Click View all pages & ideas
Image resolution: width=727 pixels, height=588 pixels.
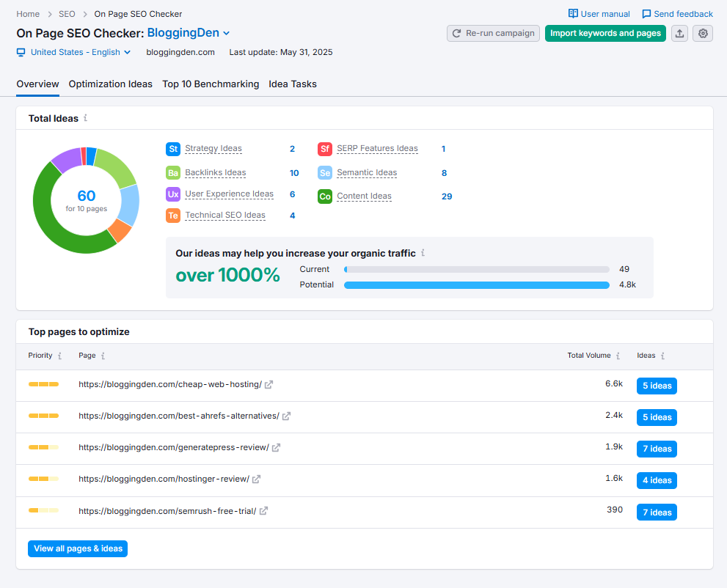77,548
